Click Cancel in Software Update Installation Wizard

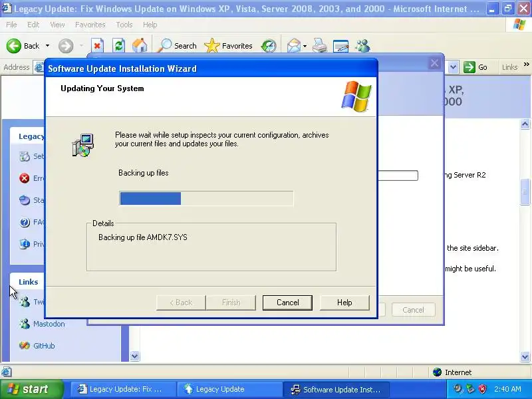click(x=287, y=303)
